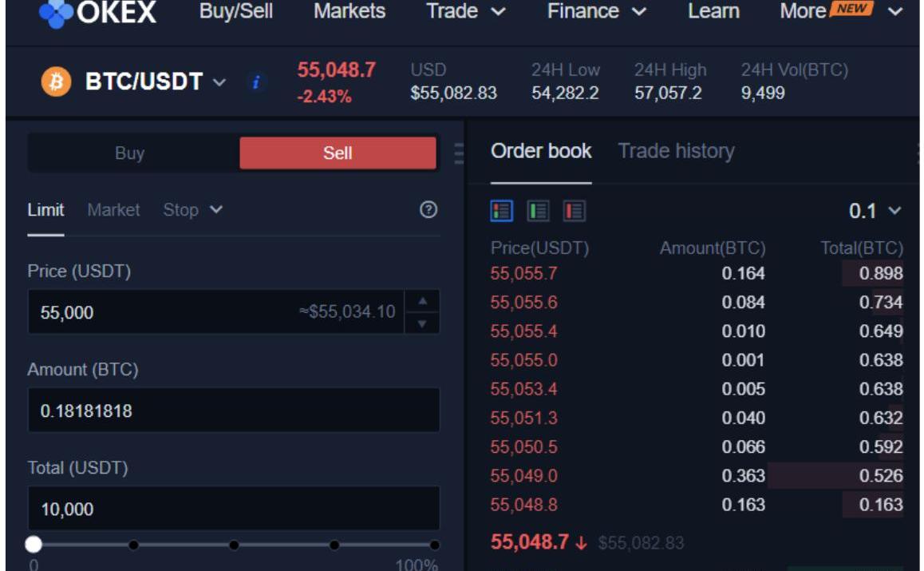Expand the More menu chevron

pos(895,11)
